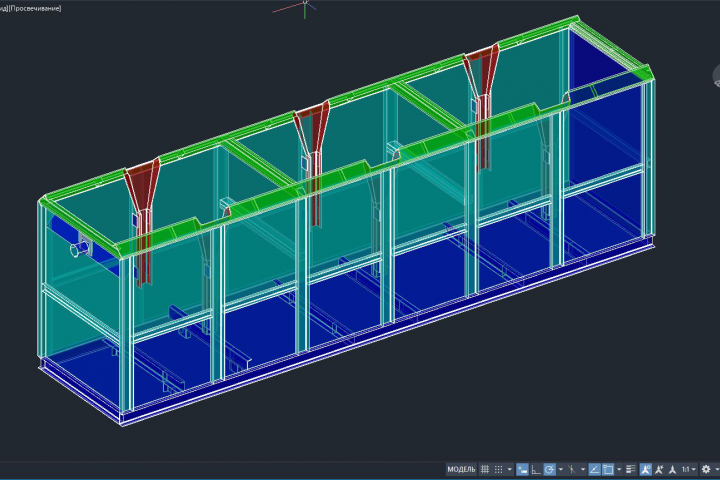720x480 pixels.
Task: Toggle lineweight display icon
Action: (630, 469)
